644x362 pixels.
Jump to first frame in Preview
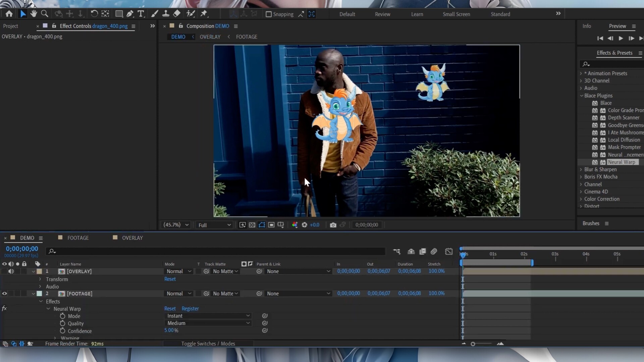click(x=600, y=38)
